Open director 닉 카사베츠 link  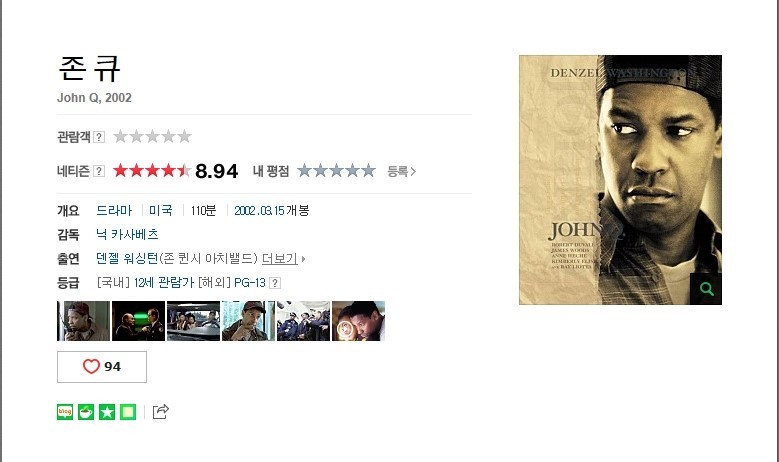click(127, 234)
